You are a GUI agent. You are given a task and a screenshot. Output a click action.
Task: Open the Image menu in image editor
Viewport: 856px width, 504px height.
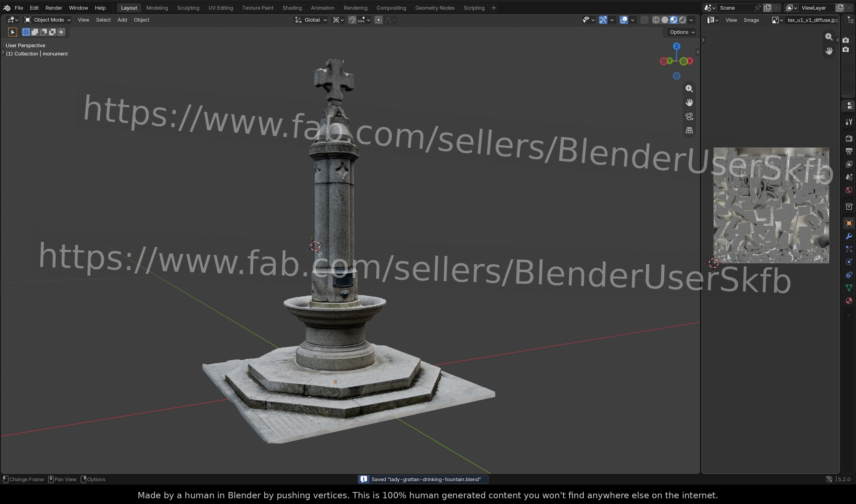point(751,20)
